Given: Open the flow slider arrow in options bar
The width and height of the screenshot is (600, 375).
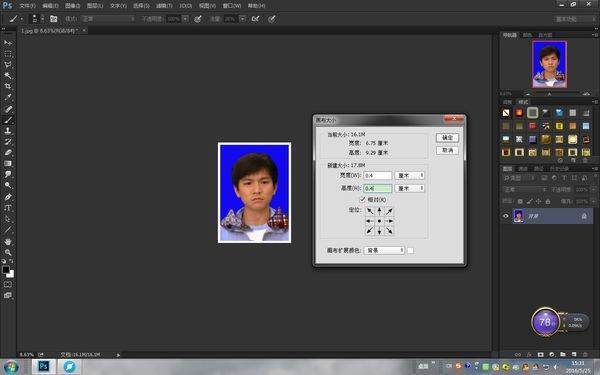Looking at the screenshot, I should 243,18.
